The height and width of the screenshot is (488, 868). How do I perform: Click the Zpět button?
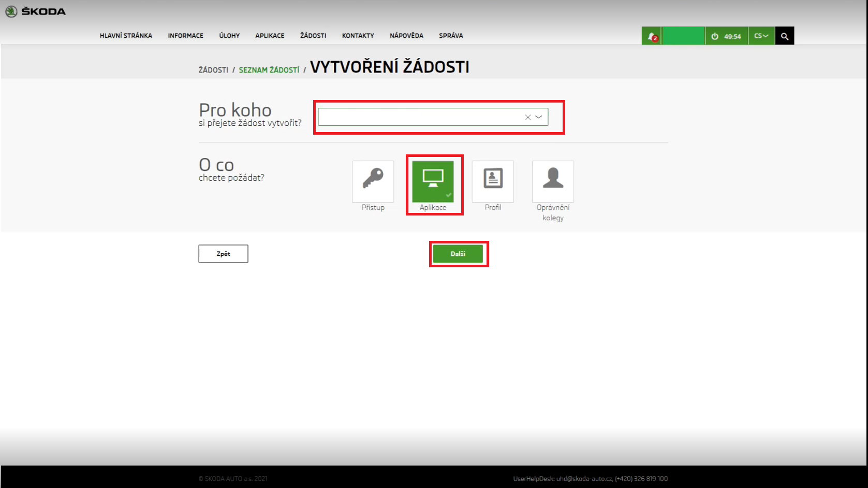point(223,254)
